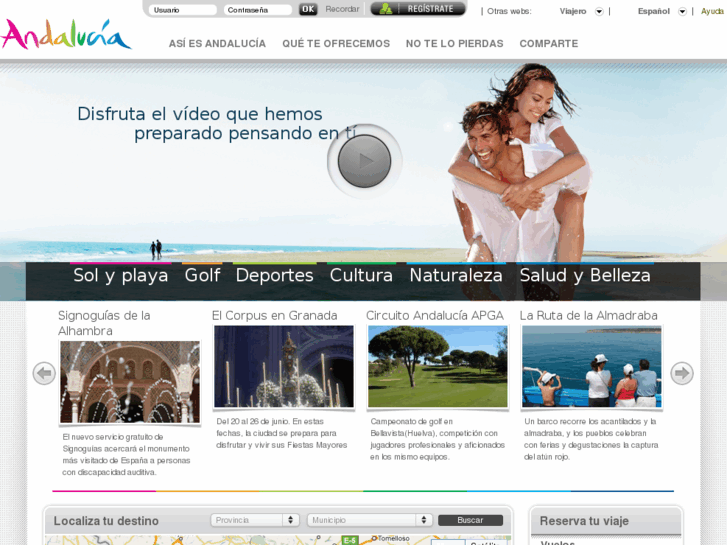Open the Ayuda help link
This screenshot has height=545, width=727.
tap(713, 11)
